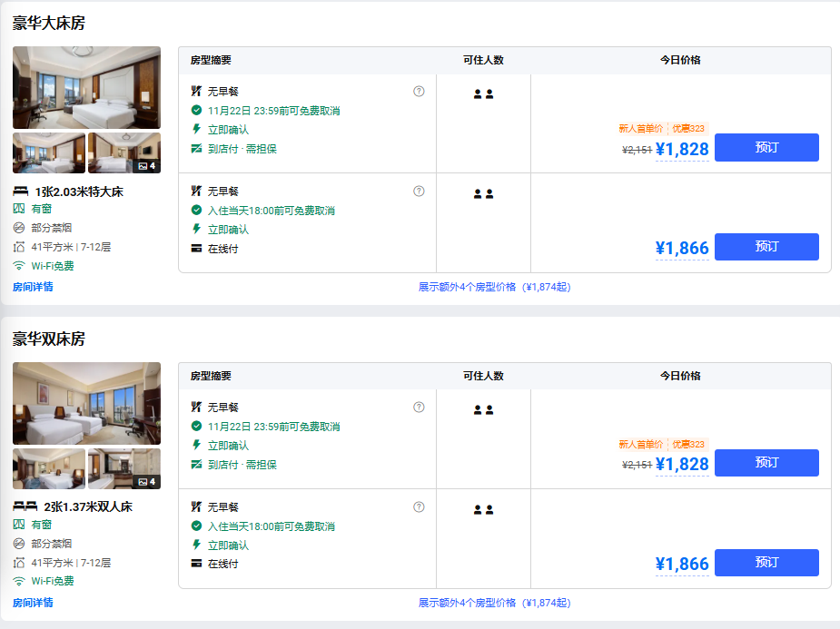Screen dimensions: 840x629
Task: Open photo gallery badge on 豪华双床房 thumbnail
Action: (146, 482)
